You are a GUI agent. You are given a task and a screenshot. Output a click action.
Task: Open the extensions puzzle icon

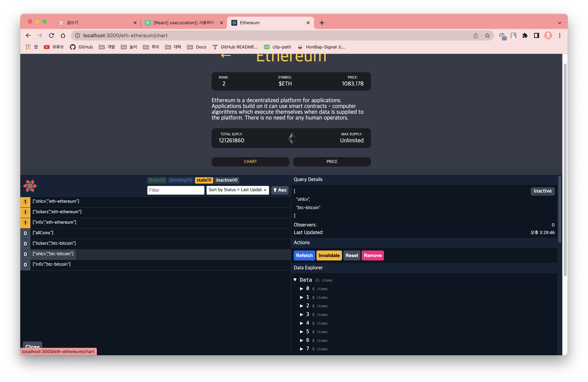click(525, 35)
